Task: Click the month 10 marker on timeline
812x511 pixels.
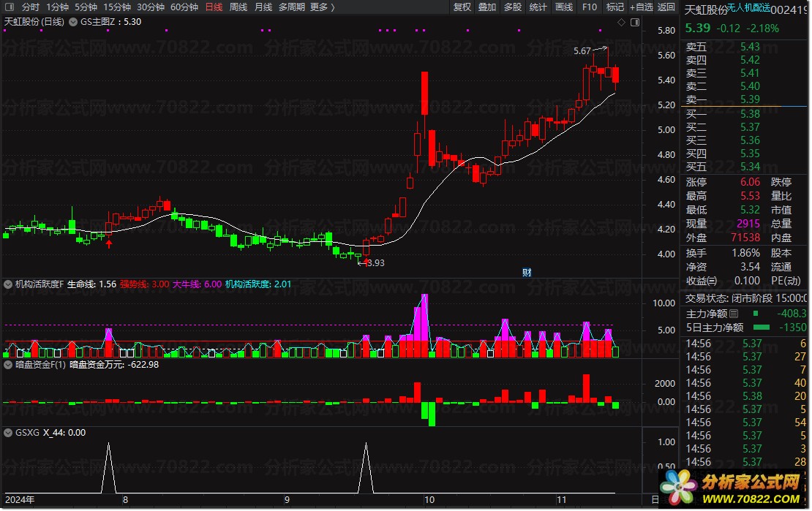Action: [x=429, y=500]
